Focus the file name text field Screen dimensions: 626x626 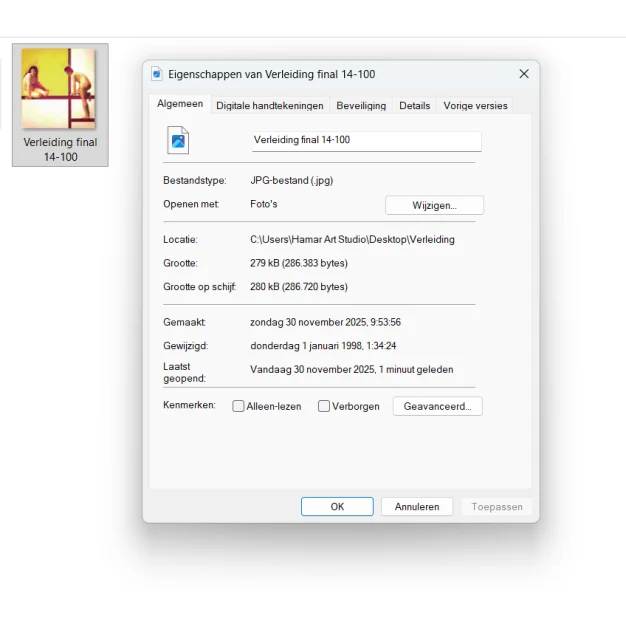coord(366,141)
